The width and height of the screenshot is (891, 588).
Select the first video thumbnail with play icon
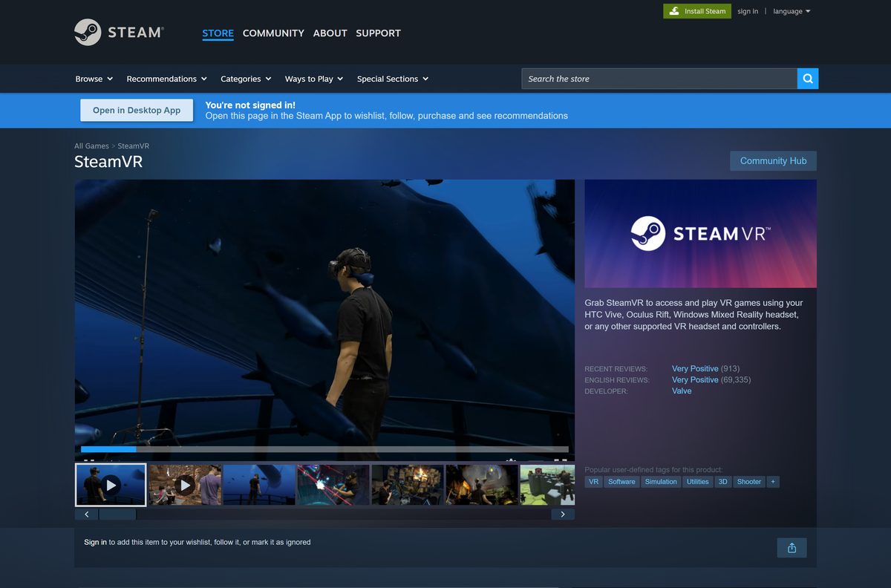click(111, 485)
